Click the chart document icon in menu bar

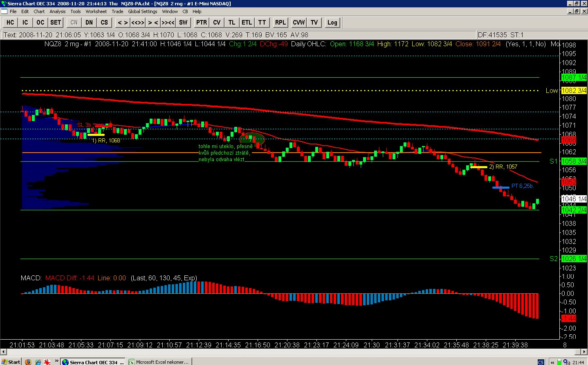4,11
